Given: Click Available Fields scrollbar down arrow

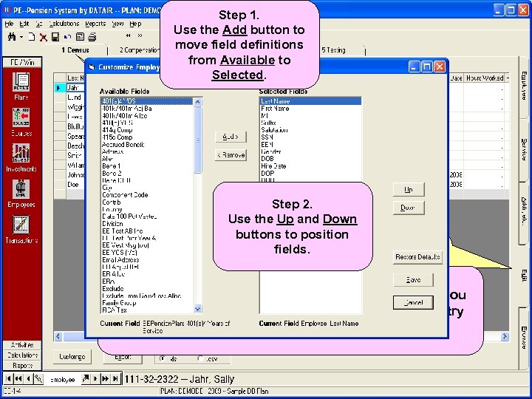Looking at the screenshot, I should 197,309.
